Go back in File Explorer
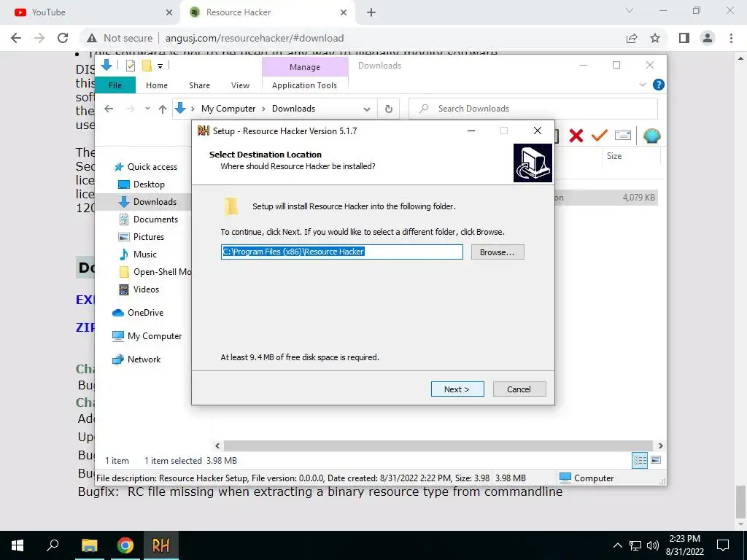 pos(109,109)
